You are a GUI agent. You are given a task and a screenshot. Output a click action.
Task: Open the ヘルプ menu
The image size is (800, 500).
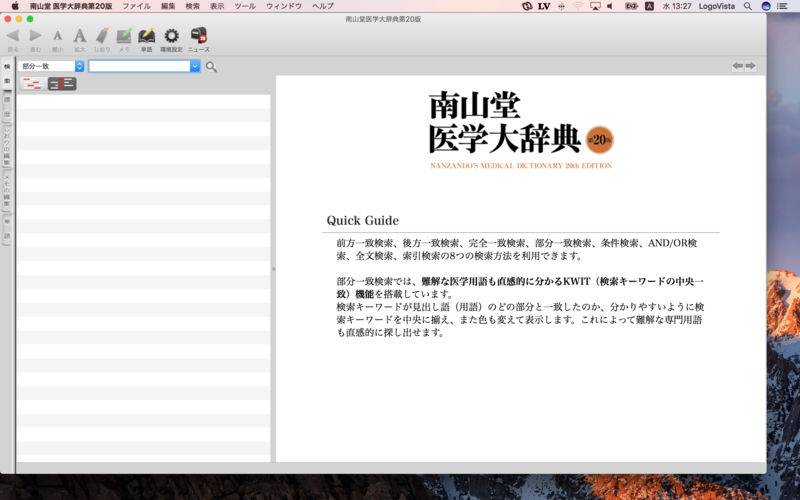[x=322, y=6]
